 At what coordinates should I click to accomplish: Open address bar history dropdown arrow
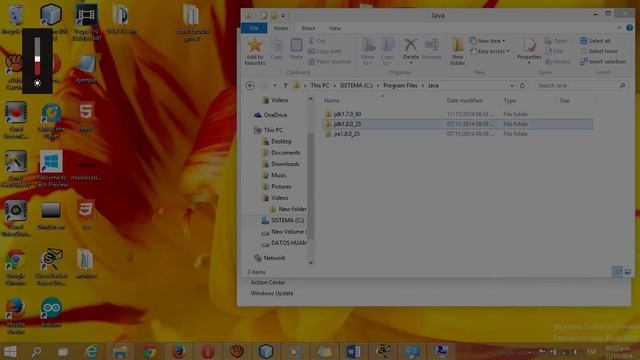tap(512, 86)
